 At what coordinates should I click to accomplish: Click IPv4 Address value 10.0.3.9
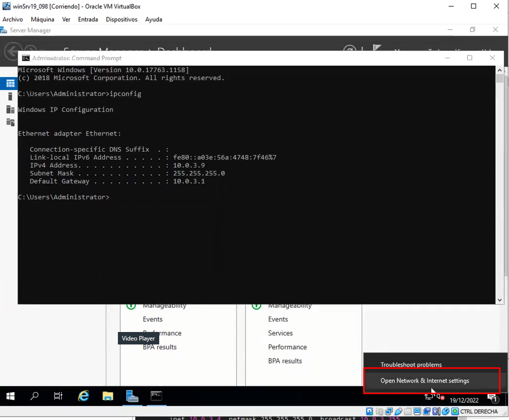point(189,166)
